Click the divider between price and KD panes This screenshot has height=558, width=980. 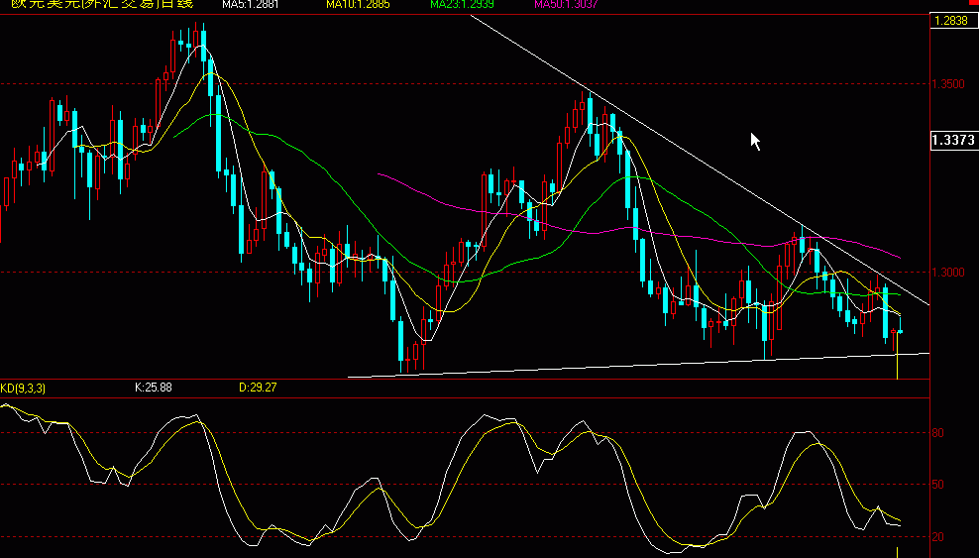(x=466, y=380)
